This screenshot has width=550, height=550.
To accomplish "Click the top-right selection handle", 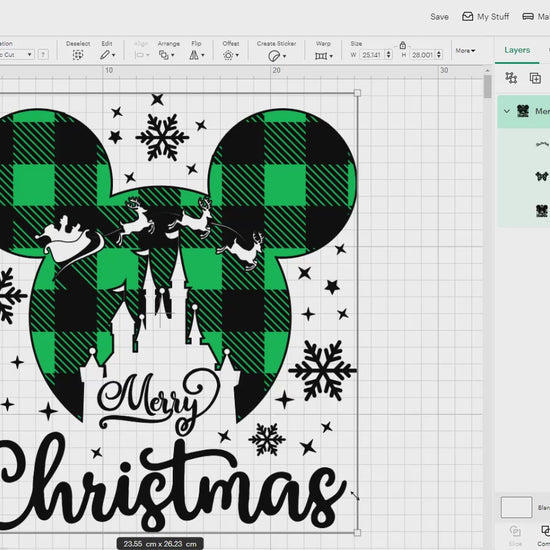I will pos(357,93).
